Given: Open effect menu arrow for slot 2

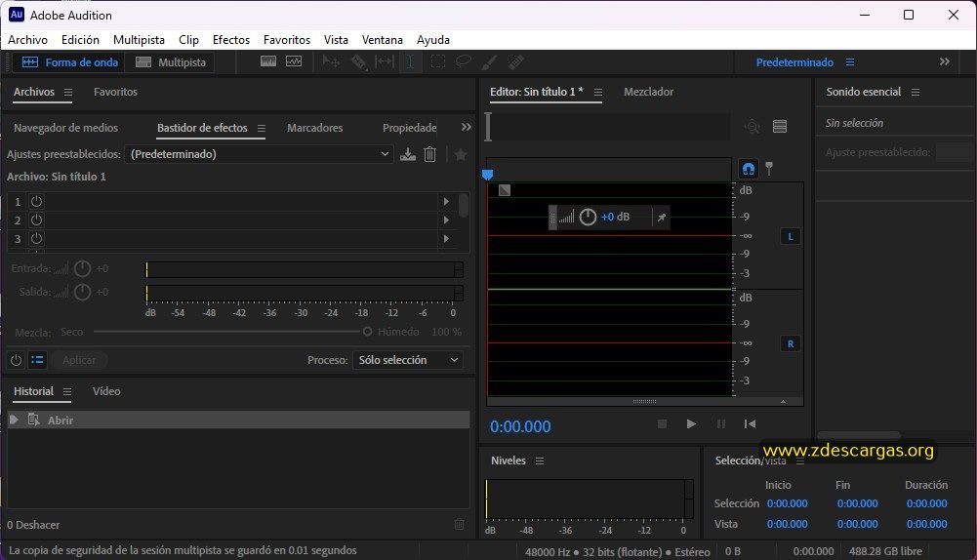Looking at the screenshot, I should tap(446, 220).
